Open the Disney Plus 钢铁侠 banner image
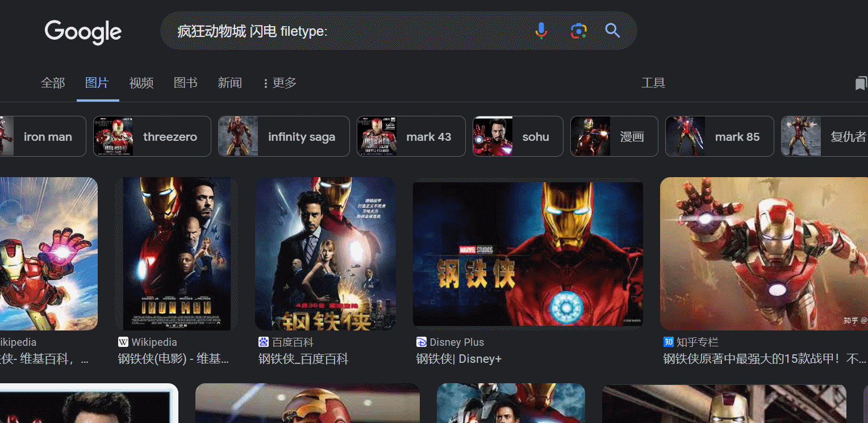This screenshot has height=423, width=868. click(x=528, y=254)
